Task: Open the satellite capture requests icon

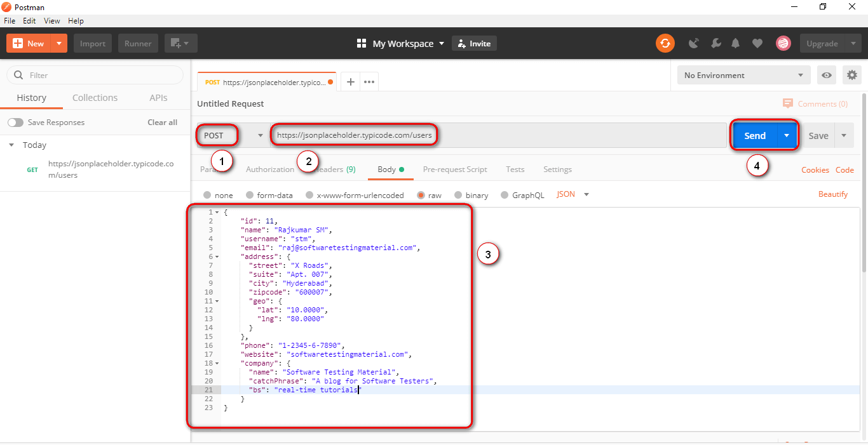Action: (x=694, y=43)
